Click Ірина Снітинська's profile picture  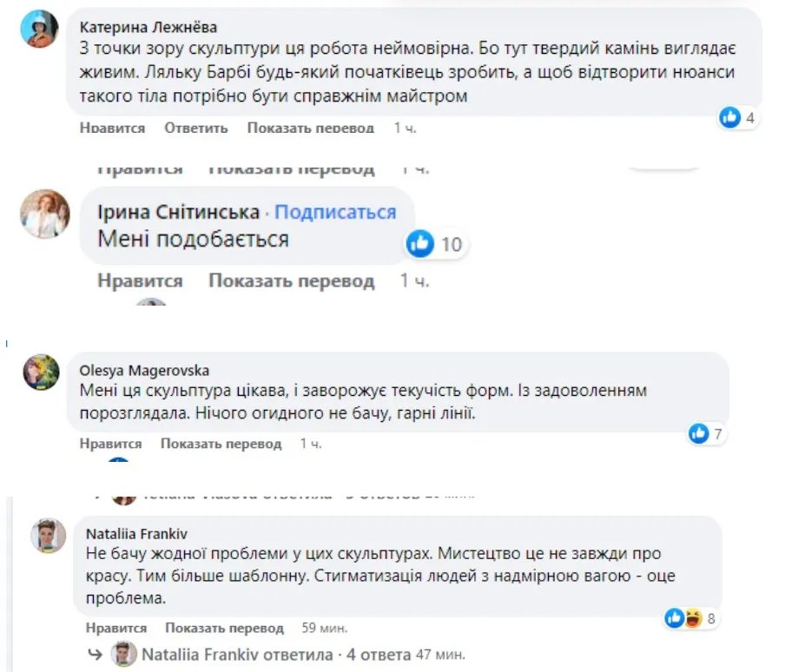[x=45, y=214]
